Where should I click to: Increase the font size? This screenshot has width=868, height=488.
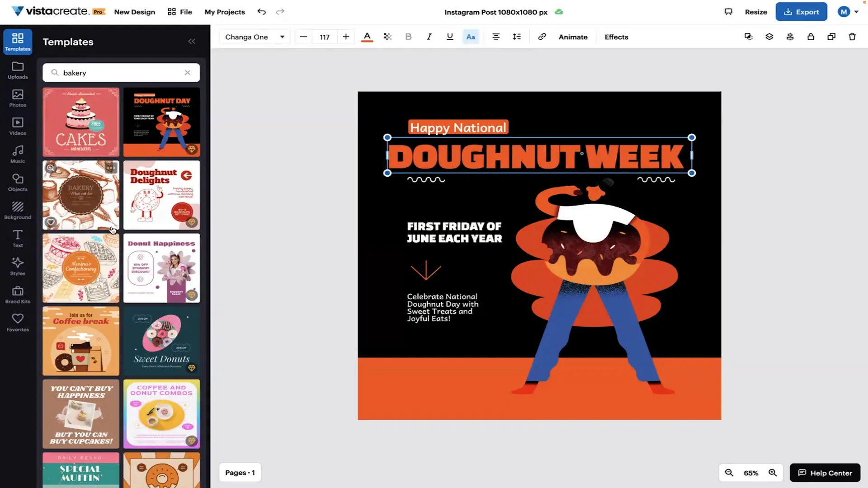point(346,37)
